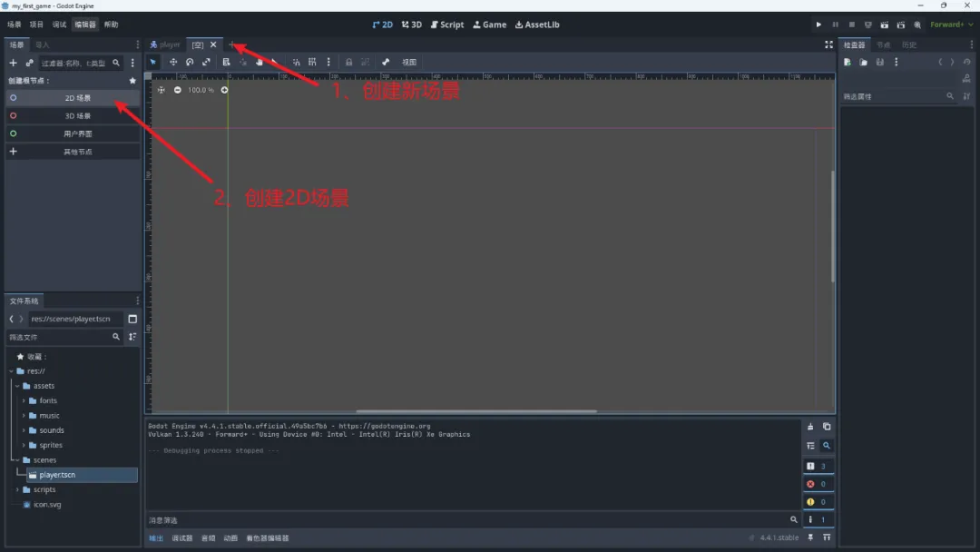Click the lock selected node icon
The height and width of the screenshot is (552, 980).
pos(348,62)
